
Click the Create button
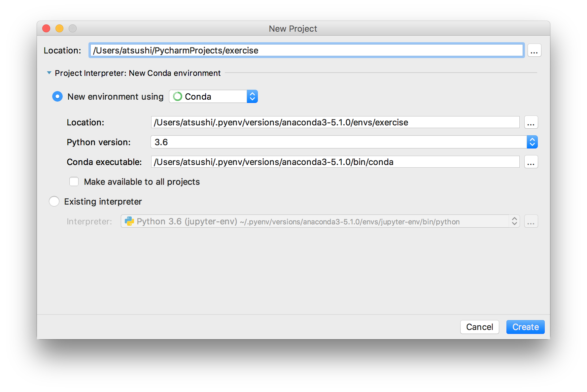point(525,327)
